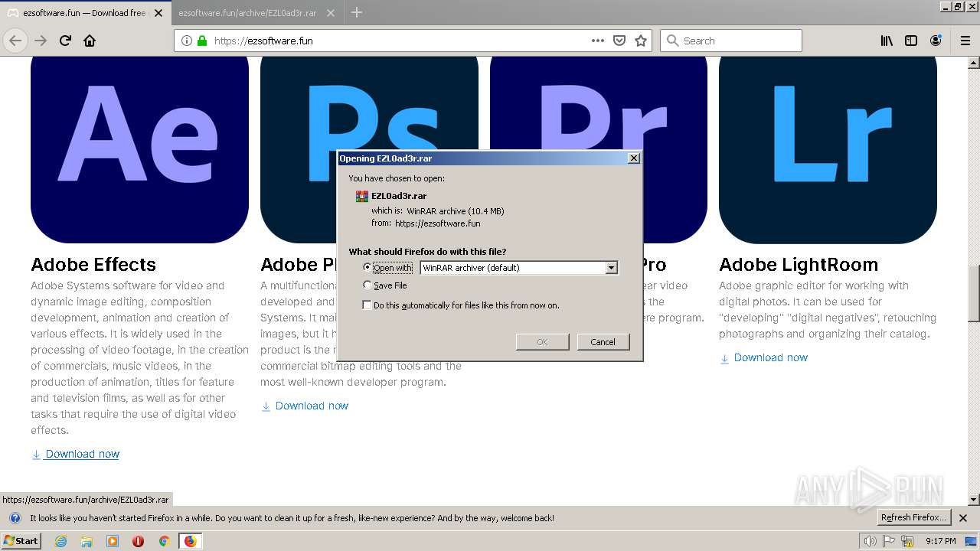980x551 pixels.
Task: Click the volume speaker tray icon
Action: pos(871,541)
